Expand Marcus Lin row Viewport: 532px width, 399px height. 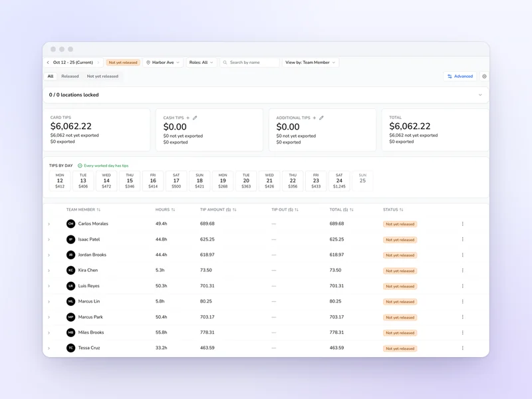(x=49, y=302)
